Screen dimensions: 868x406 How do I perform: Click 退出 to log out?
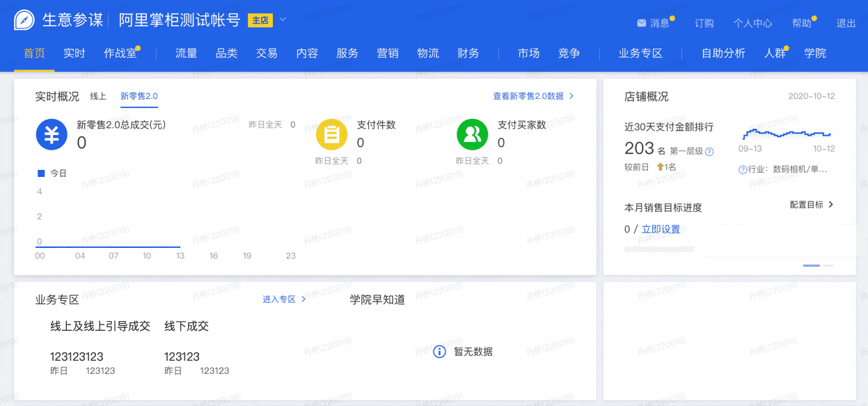point(846,23)
